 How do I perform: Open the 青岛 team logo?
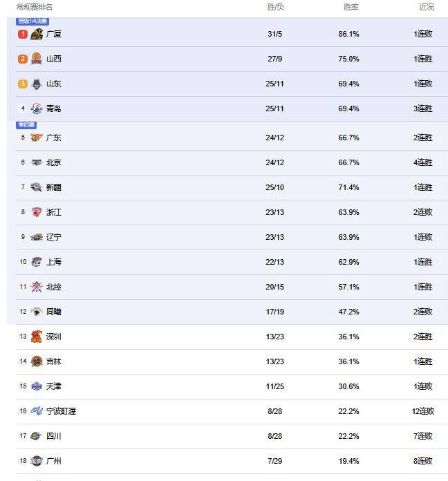click(x=37, y=109)
